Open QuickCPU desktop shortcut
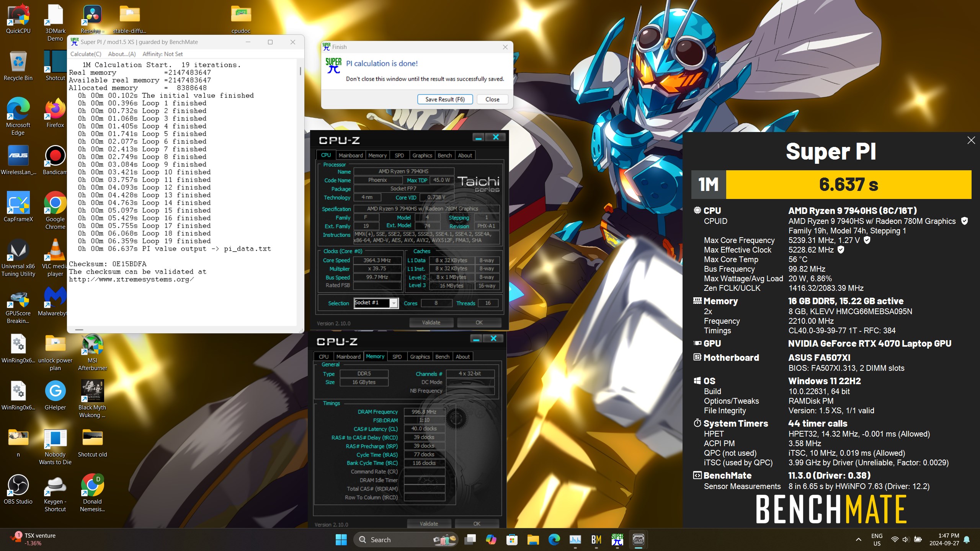Viewport: 980px width, 551px height. click(18, 18)
